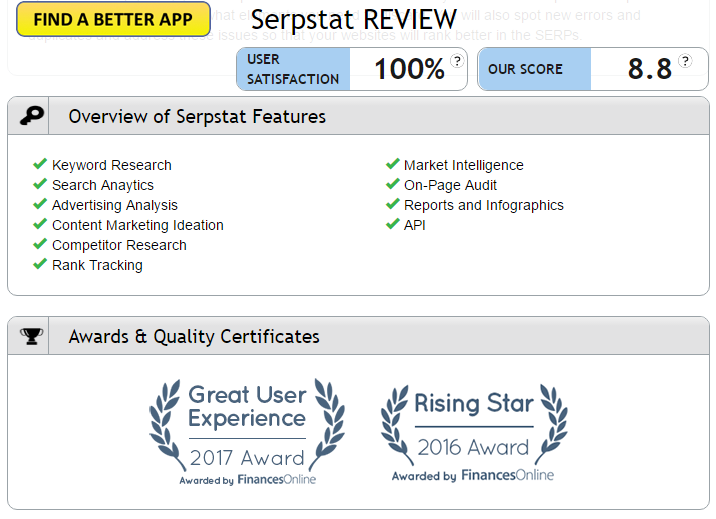Select the Rank Tracking feature text

[97, 265]
